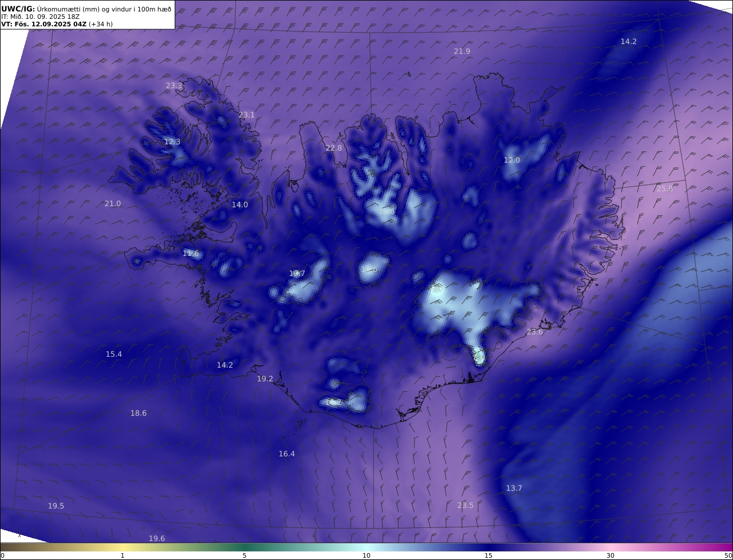Select the 14.2 value beside the 19.2 label
733x560 pixels.
tap(225, 365)
